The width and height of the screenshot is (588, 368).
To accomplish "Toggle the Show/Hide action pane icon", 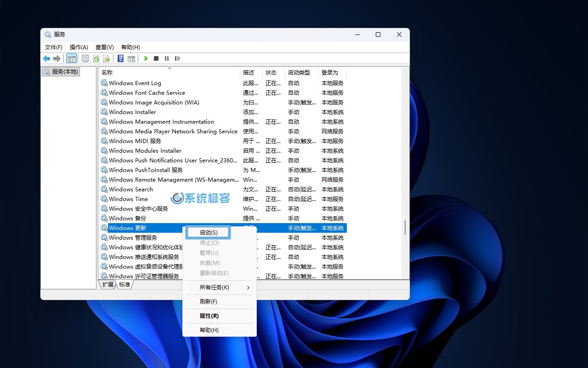I will tap(131, 58).
